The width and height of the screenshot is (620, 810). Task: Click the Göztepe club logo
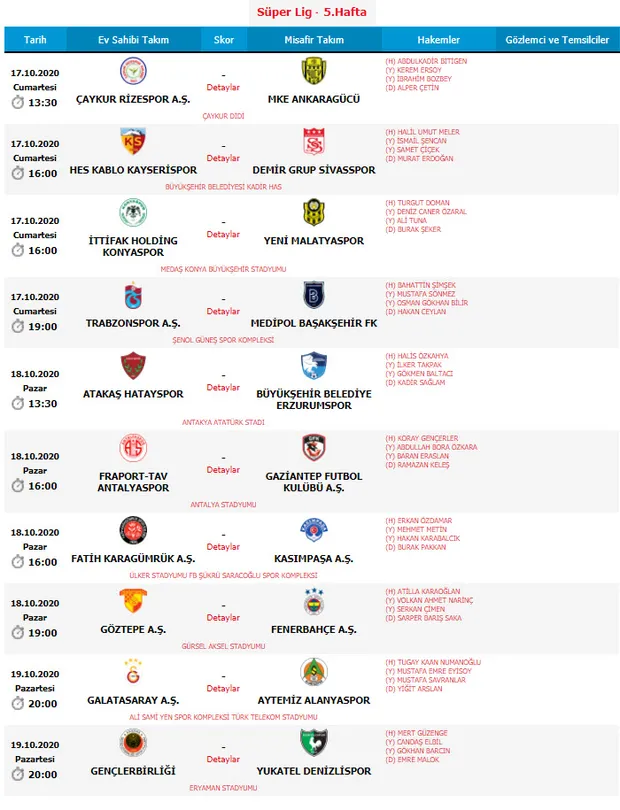[x=133, y=602]
